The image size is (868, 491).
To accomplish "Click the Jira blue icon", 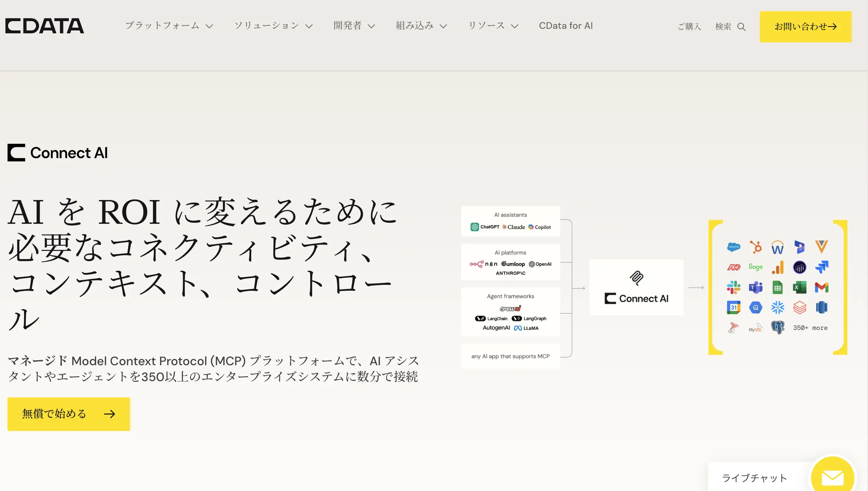I will [x=822, y=267].
